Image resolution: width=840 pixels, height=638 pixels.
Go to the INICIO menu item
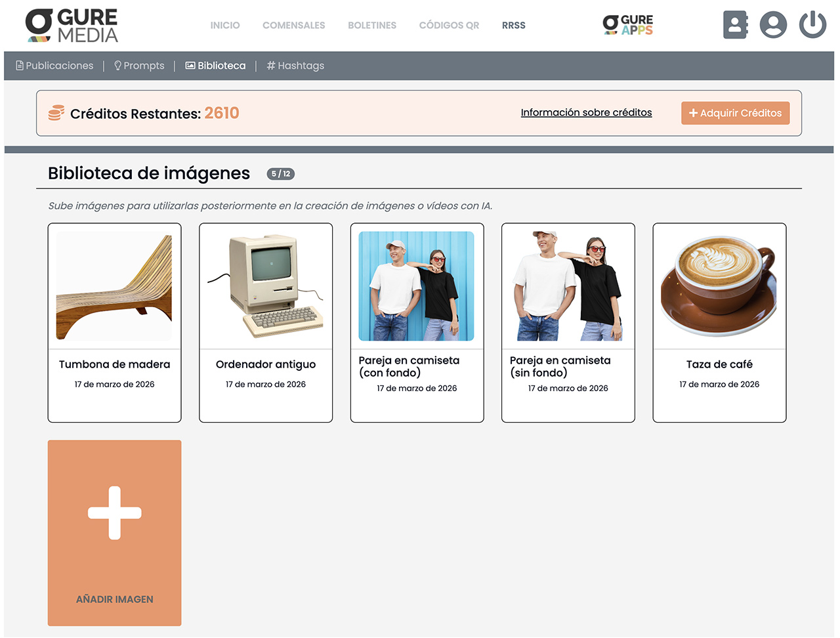pos(225,26)
